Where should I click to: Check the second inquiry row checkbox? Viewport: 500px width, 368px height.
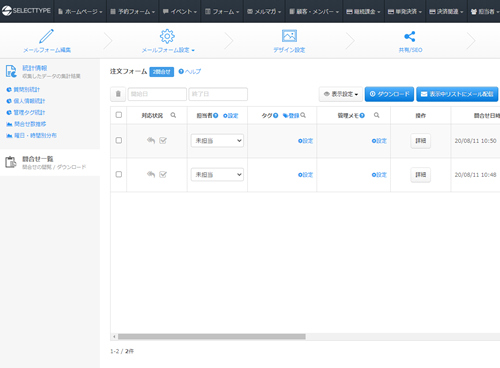coord(119,174)
